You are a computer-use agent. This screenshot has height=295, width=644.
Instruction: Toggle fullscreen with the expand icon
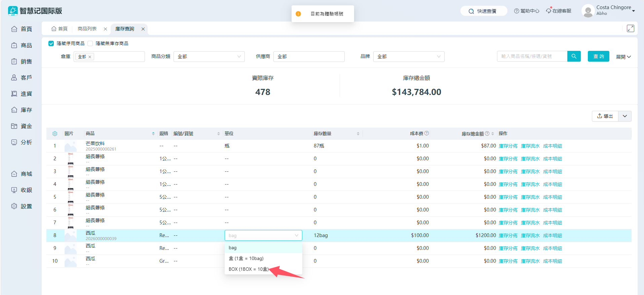630,29
